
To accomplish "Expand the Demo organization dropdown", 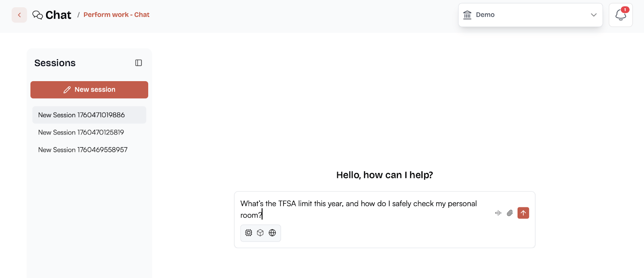I will click(x=530, y=15).
